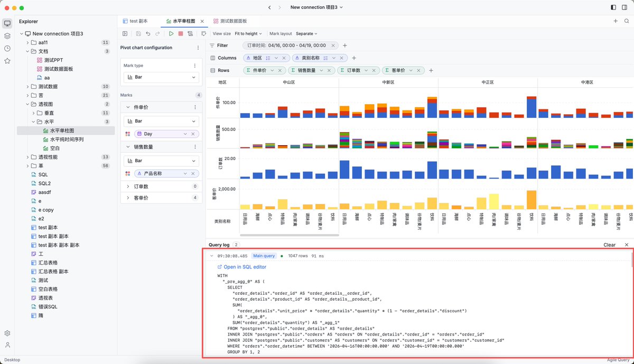The image size is (634, 364).
Task: Toggle the configuration panel layout icon
Action: pyautogui.click(x=125, y=33)
